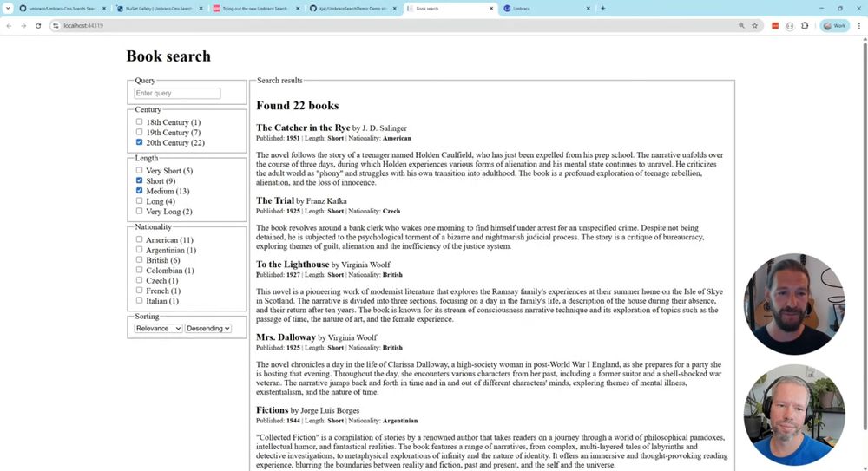Filter by Argentinian nationality
The width and height of the screenshot is (868, 471).
point(139,250)
